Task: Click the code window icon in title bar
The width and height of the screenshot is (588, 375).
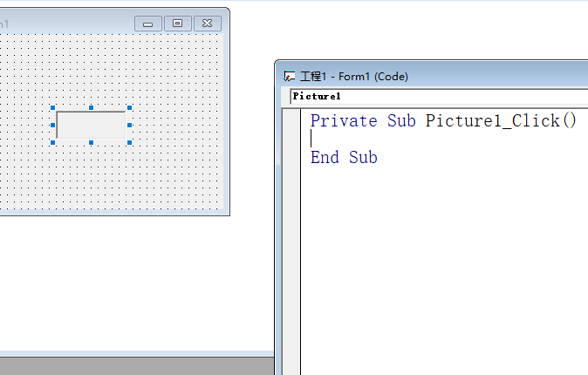Action: [290, 77]
